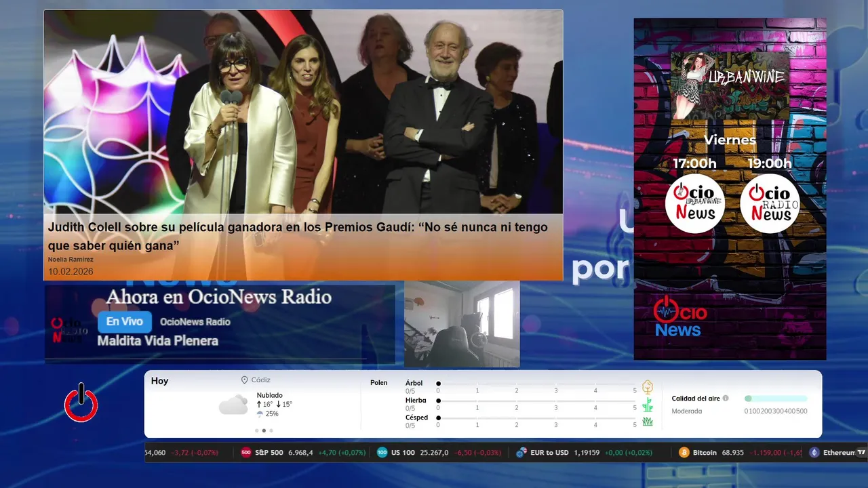The width and height of the screenshot is (868, 488).
Task: Click the air quality info icon
Action: tap(726, 399)
